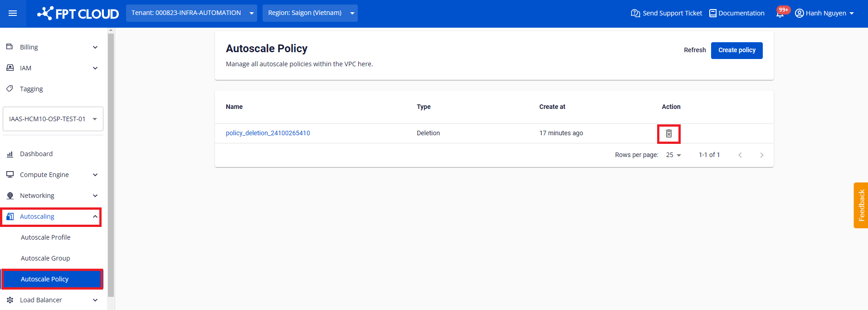This screenshot has height=310, width=868.
Task: Open policy_deletion_24100265410 link
Action: click(x=268, y=133)
